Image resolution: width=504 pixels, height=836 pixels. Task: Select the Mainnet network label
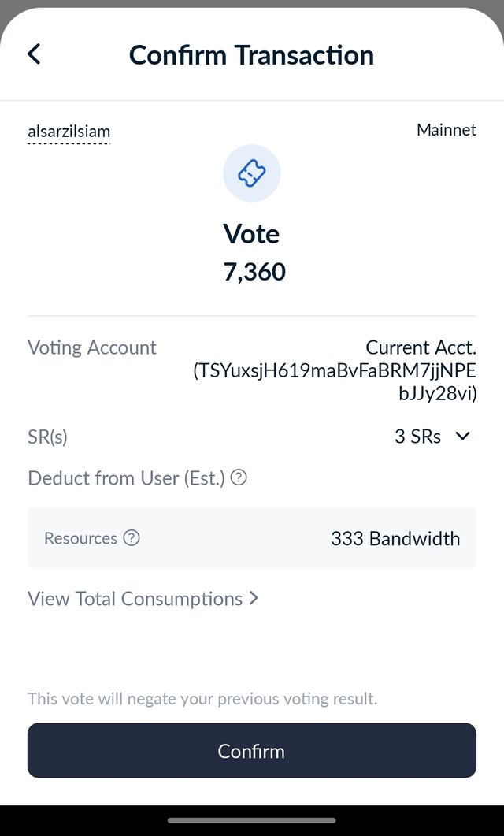(x=447, y=129)
